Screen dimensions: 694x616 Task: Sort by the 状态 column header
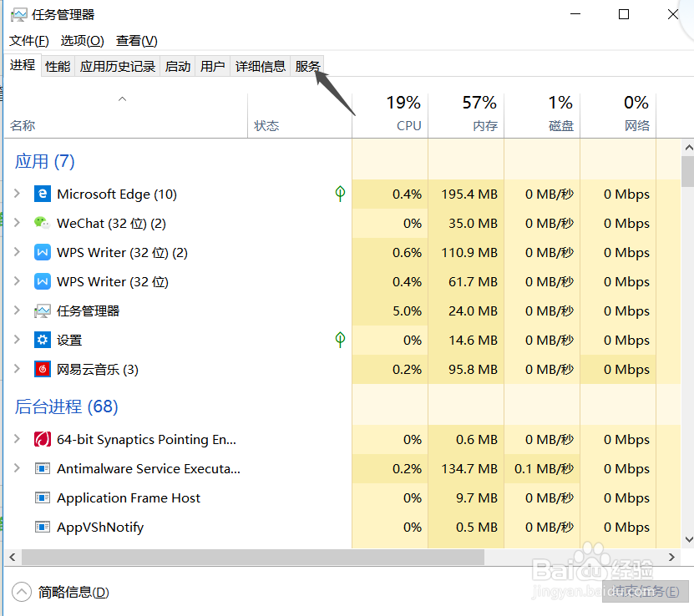pyautogui.click(x=300, y=116)
